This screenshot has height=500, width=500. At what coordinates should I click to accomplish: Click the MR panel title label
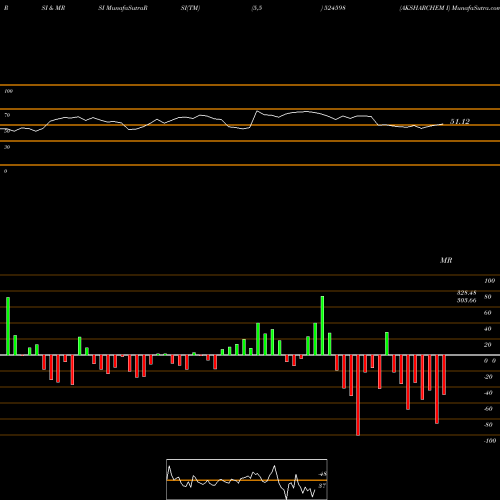(446, 260)
